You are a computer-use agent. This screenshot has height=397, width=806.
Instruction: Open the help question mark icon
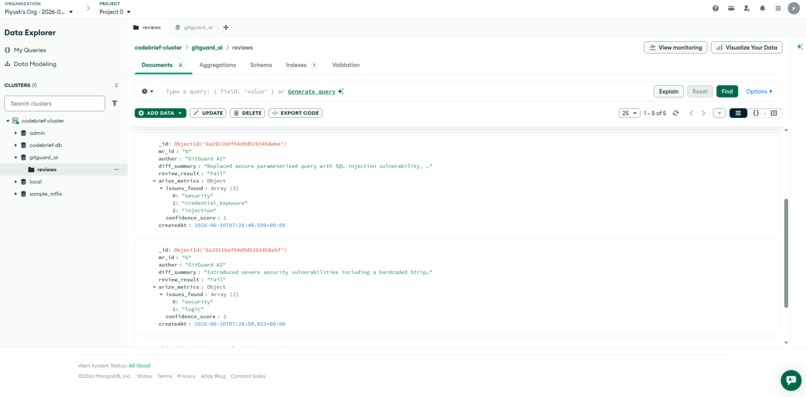tap(716, 8)
